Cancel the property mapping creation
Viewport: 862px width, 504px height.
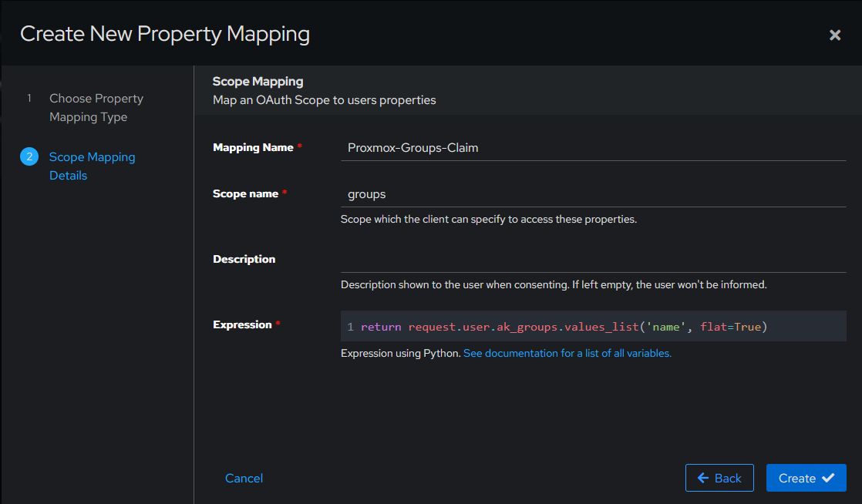pos(244,478)
